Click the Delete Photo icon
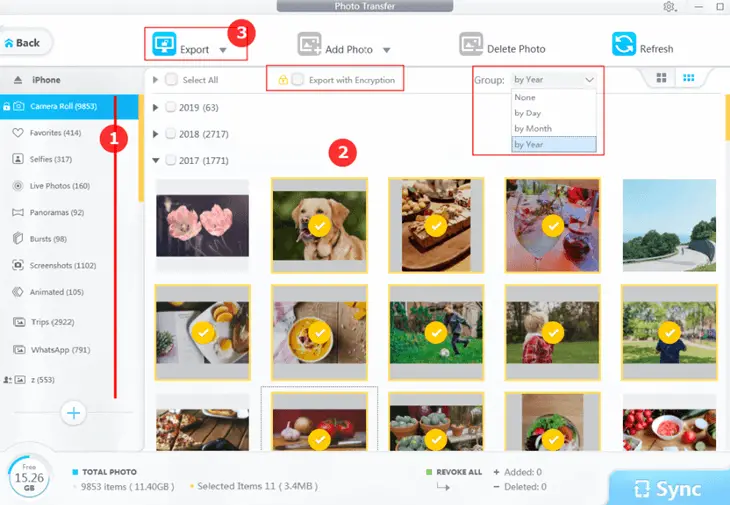The image size is (730, 506). click(471, 44)
